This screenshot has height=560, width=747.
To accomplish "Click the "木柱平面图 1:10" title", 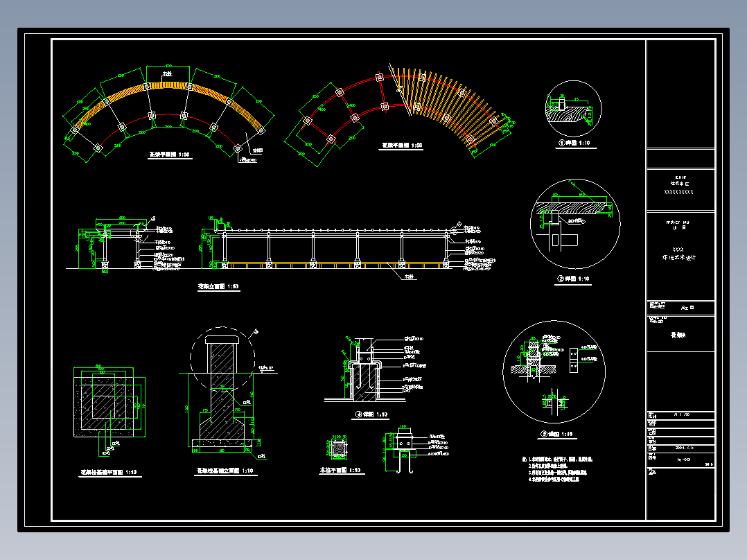I will click(x=340, y=470).
